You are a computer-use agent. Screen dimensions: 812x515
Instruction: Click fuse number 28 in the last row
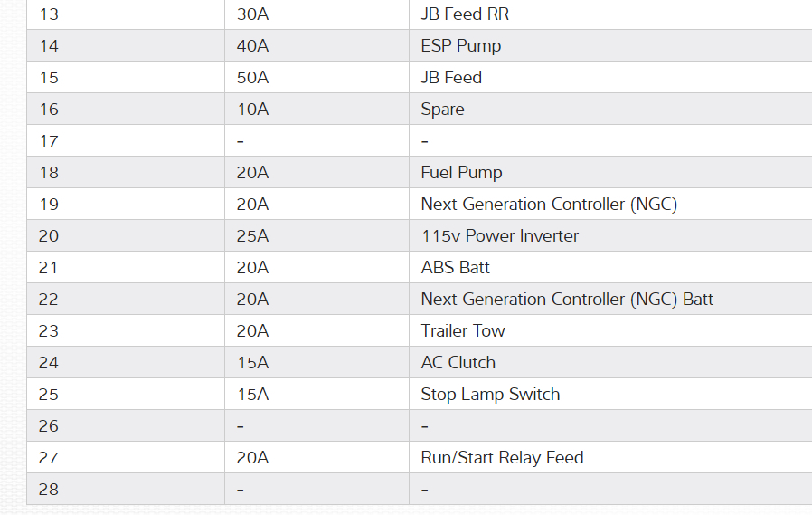tap(49, 490)
